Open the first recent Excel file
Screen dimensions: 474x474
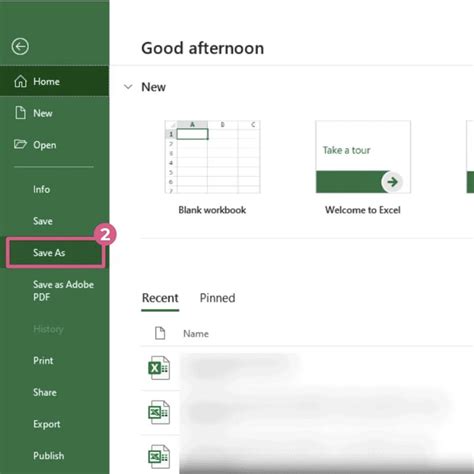(159, 368)
